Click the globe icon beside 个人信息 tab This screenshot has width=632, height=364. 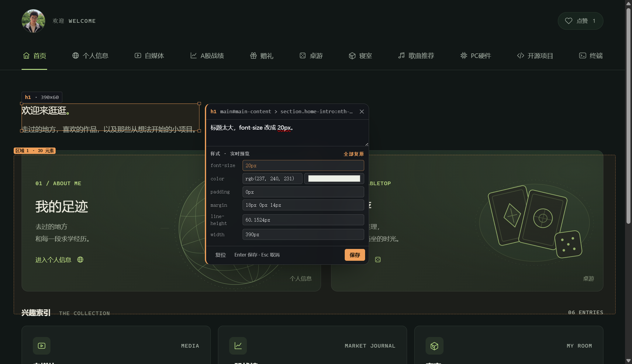coord(75,56)
